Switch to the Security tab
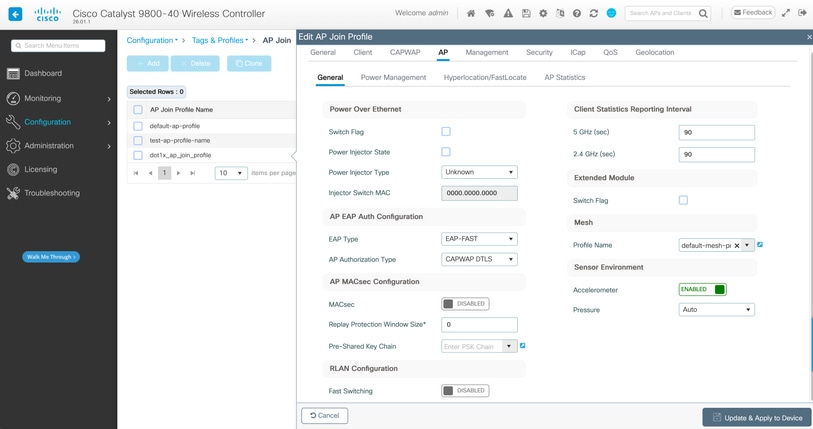 [539, 52]
